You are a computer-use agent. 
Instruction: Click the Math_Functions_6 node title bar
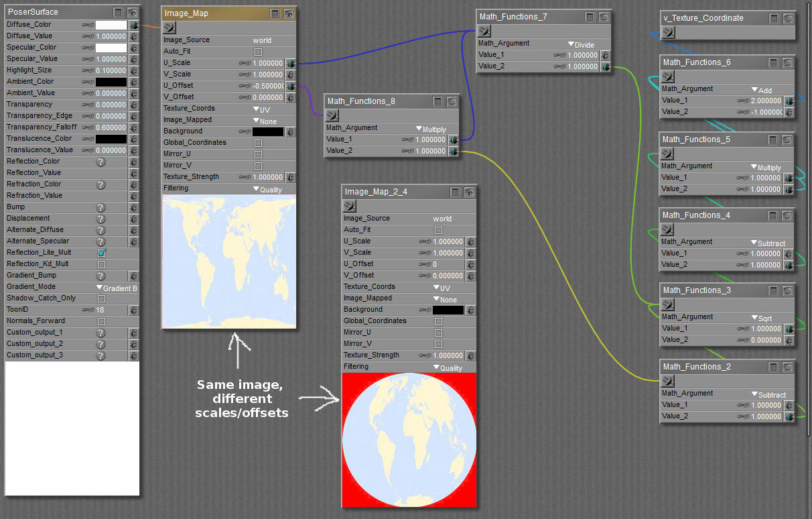point(710,62)
